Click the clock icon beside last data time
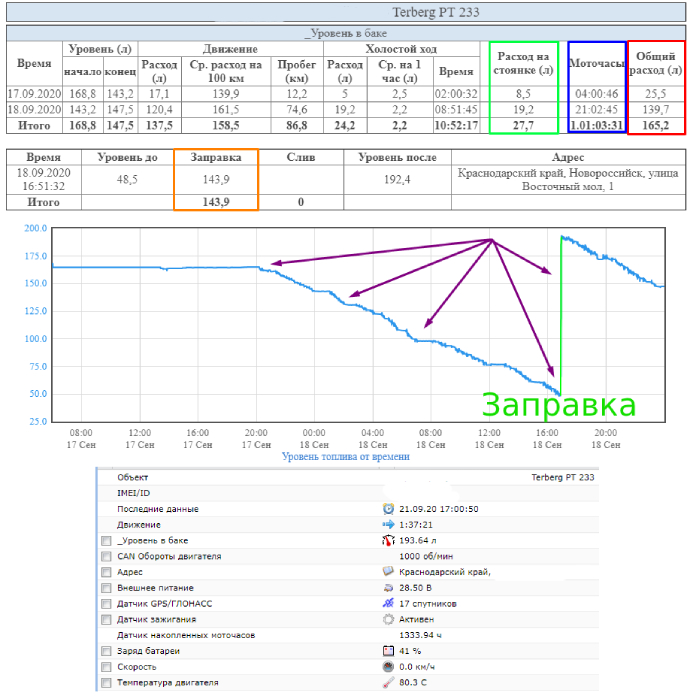690x696 pixels. [x=389, y=509]
